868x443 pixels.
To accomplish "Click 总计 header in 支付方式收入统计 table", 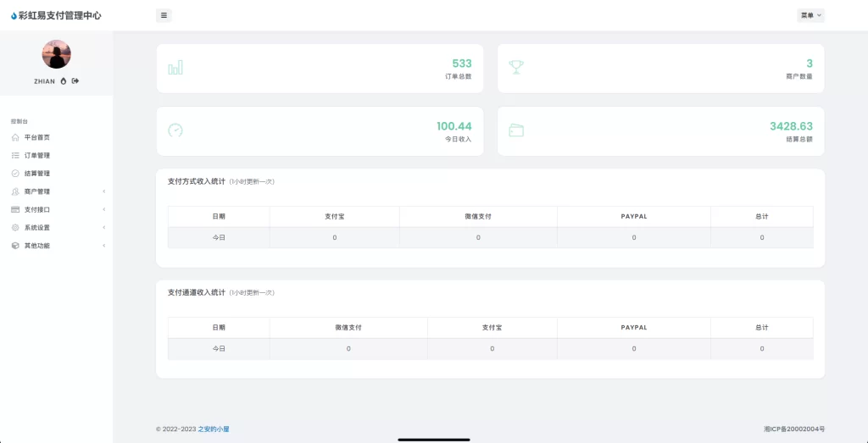I will tap(762, 216).
